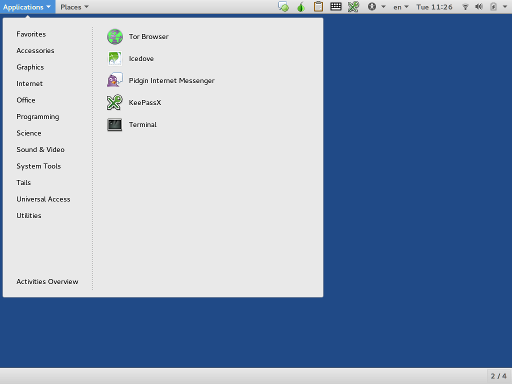Start Pidgin Internet Messenger
The width and height of the screenshot is (512, 384).
161,81
